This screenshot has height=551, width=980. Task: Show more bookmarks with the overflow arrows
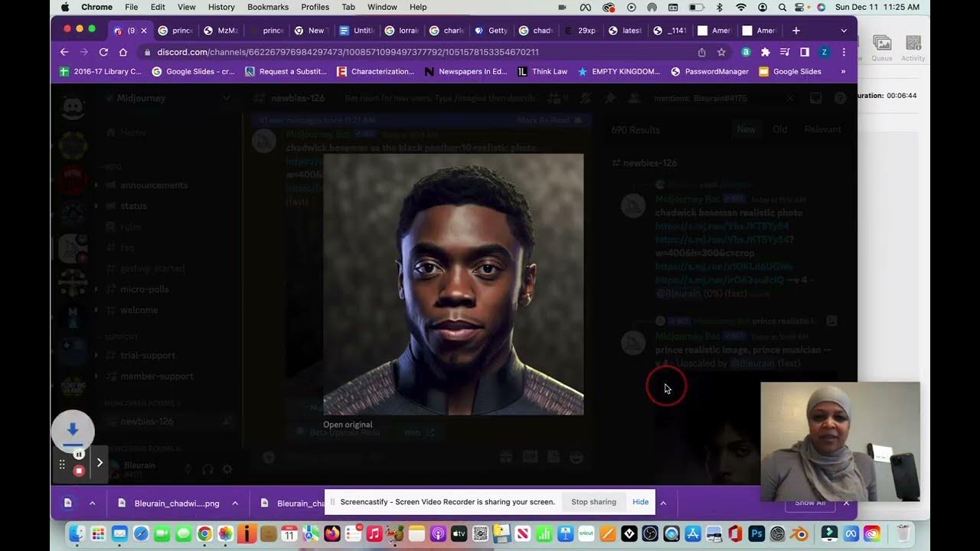coord(843,71)
